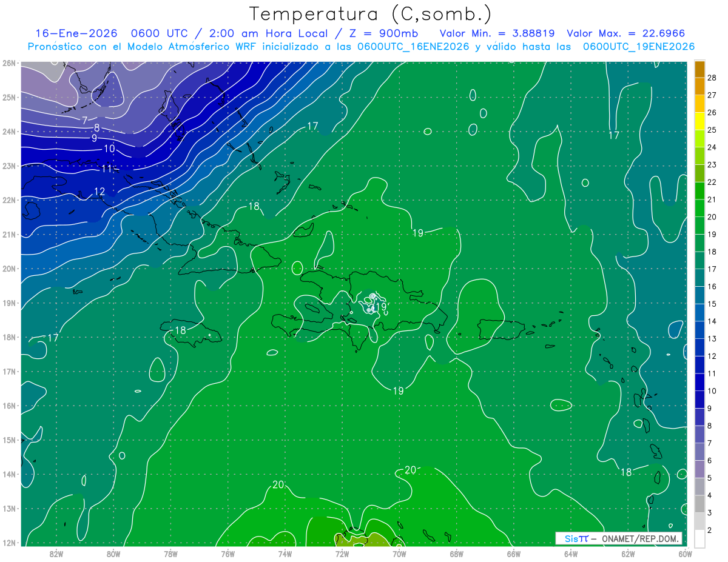Image resolution: width=728 pixels, height=562 pixels.
Task: Click the "21N" latitude axis label
Action: coord(9,235)
